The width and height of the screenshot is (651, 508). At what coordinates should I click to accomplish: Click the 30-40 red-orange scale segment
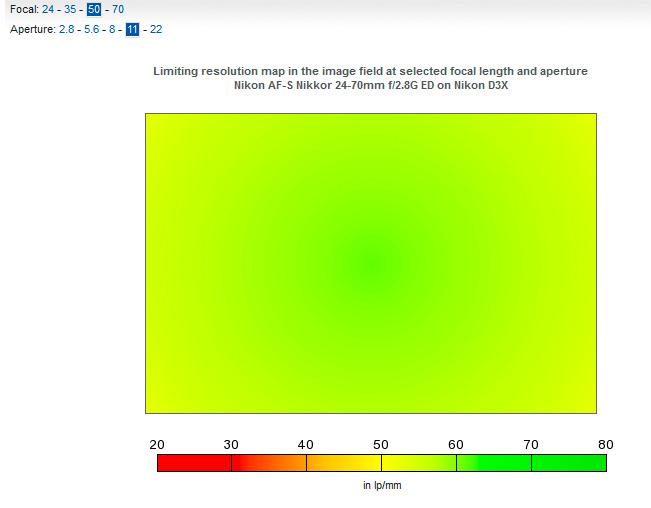[269, 463]
